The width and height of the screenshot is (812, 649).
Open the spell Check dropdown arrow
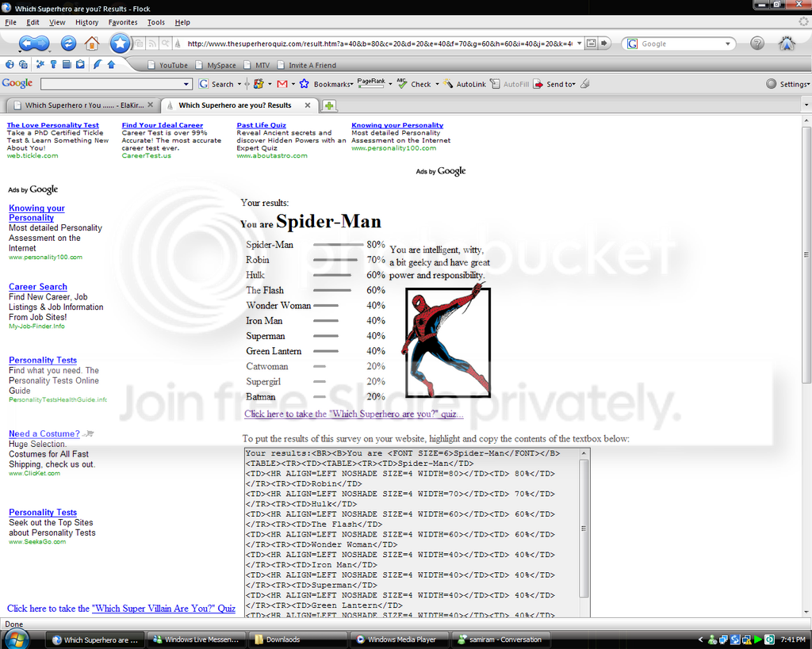tap(437, 84)
